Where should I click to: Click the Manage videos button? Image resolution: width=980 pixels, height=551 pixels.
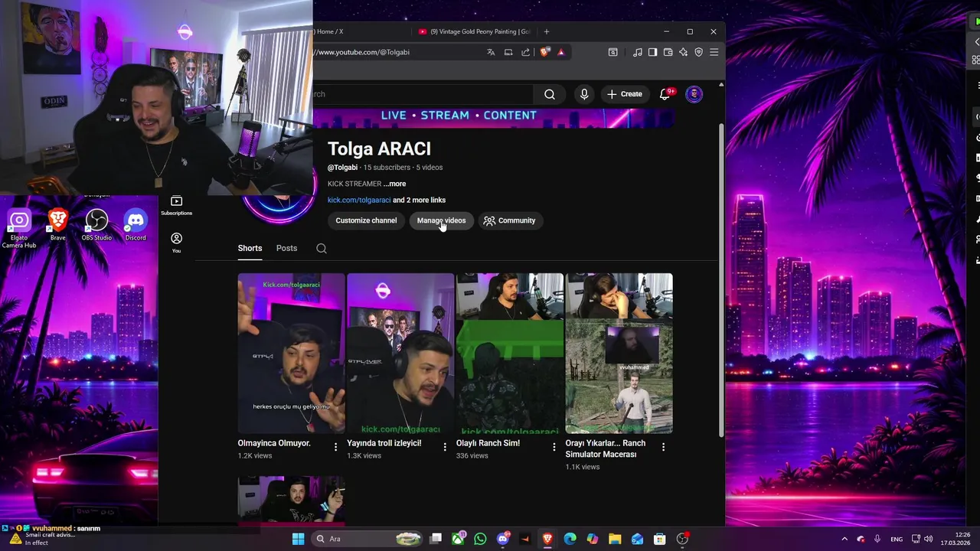pyautogui.click(x=441, y=220)
